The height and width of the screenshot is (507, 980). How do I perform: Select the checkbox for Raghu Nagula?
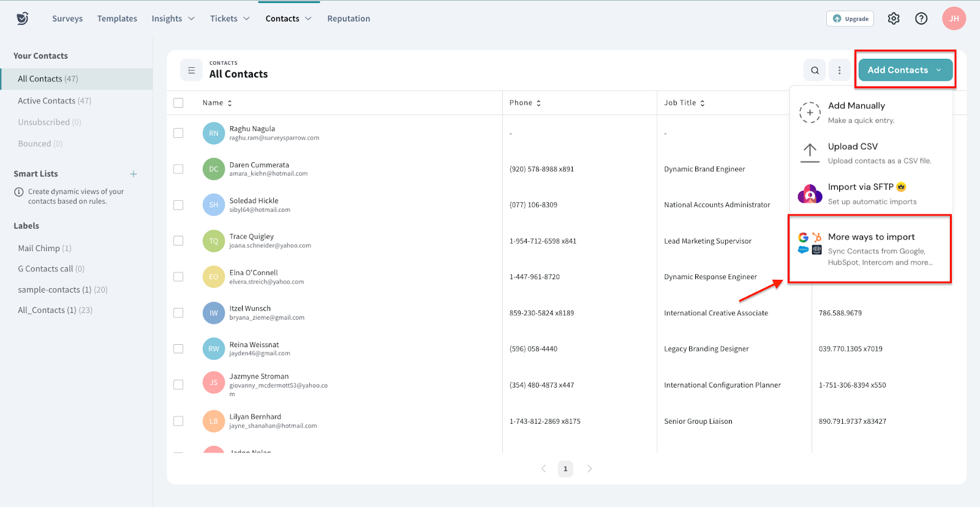178,133
